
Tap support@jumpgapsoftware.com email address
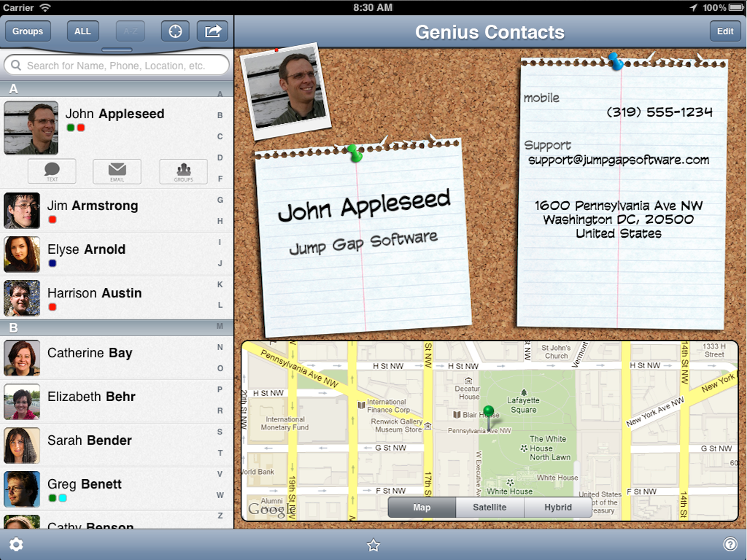tap(619, 160)
